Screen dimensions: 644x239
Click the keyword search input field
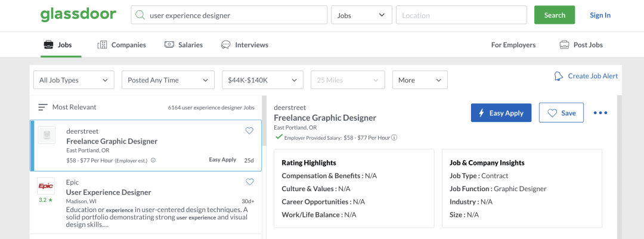229,15
